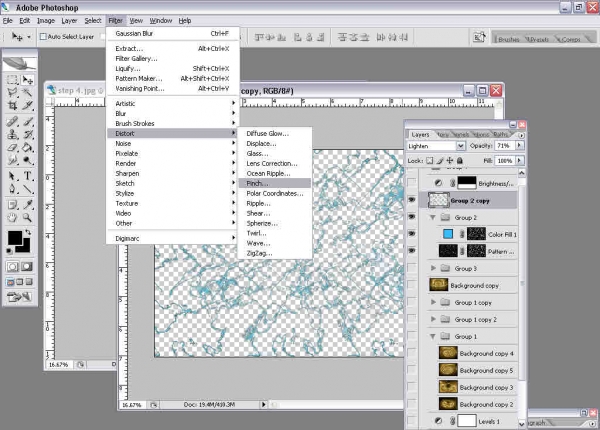Select the Magic Wand tool
The image size is (600, 430).
click(28, 92)
